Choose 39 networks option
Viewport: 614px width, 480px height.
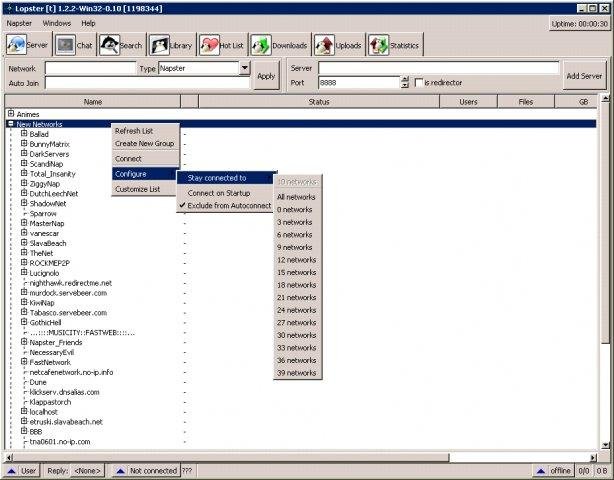(297, 373)
